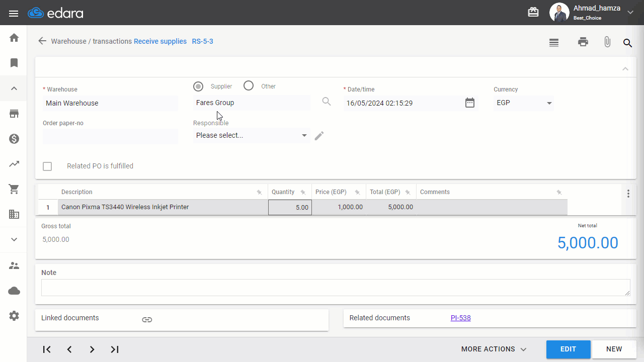Screen dimensions: 644x362
Task: Open the dollar accounting sidebar icon
Action: pos(14,139)
